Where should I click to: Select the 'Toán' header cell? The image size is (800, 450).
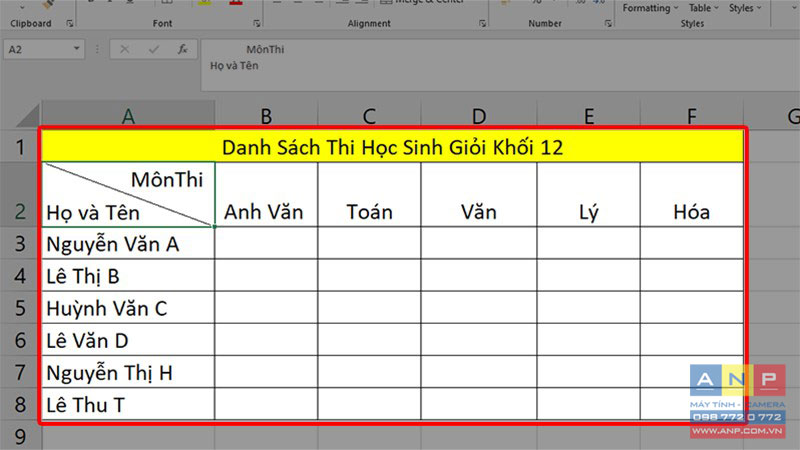click(x=369, y=195)
